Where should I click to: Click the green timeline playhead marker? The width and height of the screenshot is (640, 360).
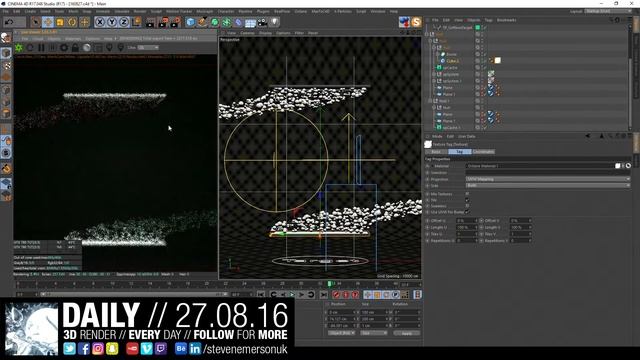pos(329,283)
